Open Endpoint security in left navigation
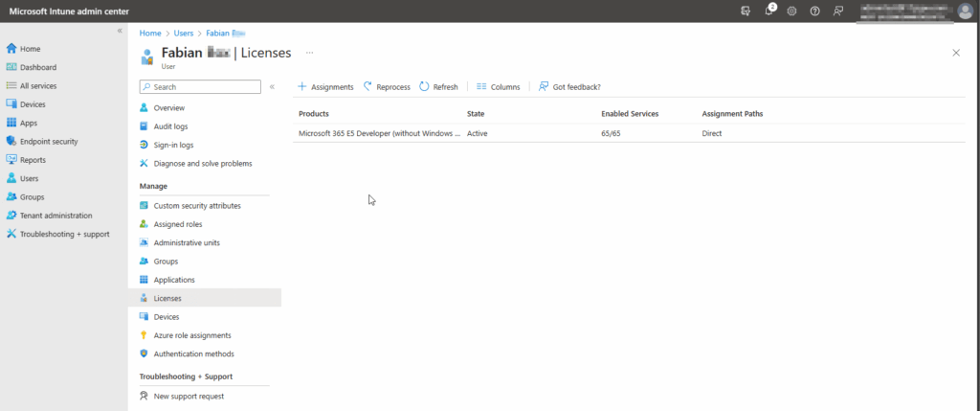Viewport: 980px width, 411px height. (49, 141)
